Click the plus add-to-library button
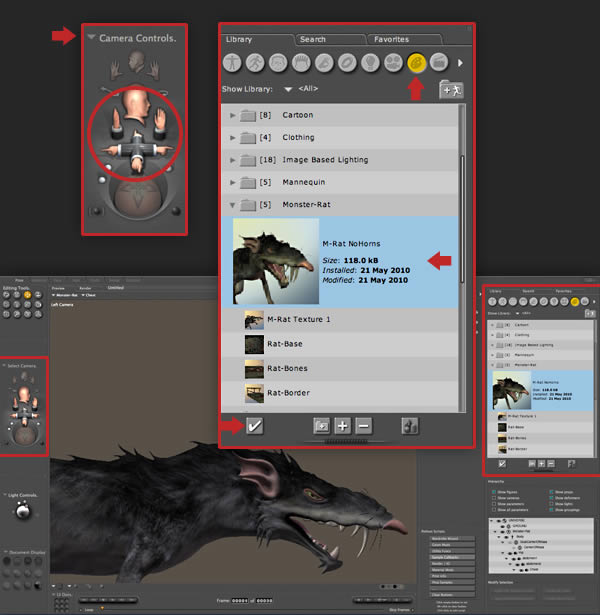 pos(342,426)
